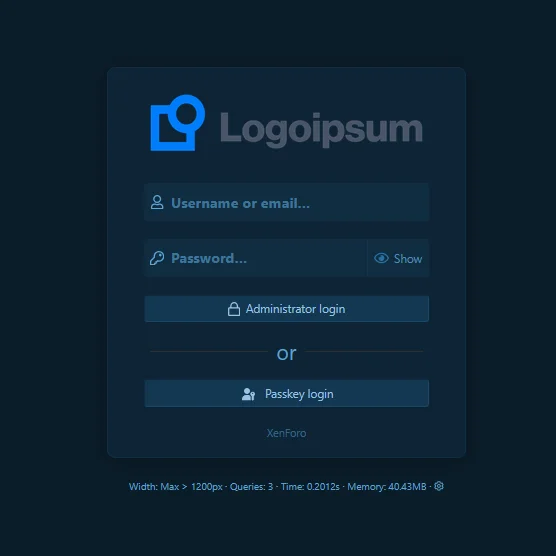Image resolution: width=556 pixels, height=556 pixels.
Task: Focus the Password input field
Action: [x=255, y=258]
